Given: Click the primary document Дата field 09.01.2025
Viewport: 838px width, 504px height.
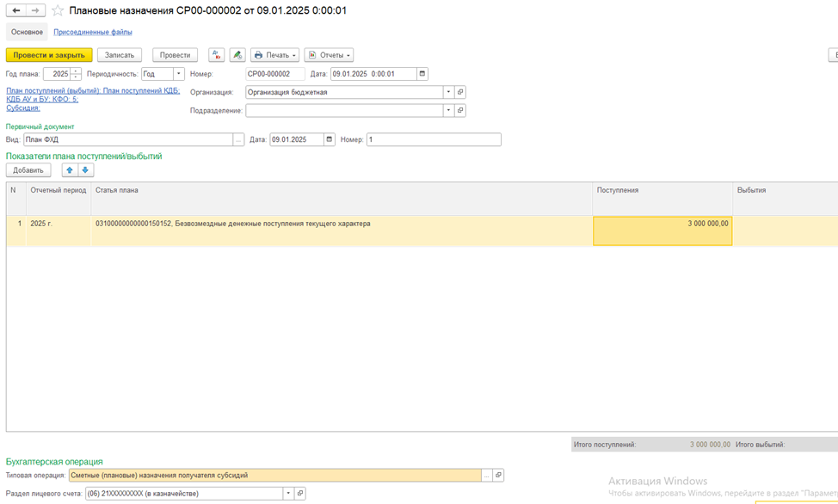Looking at the screenshot, I should 297,139.
